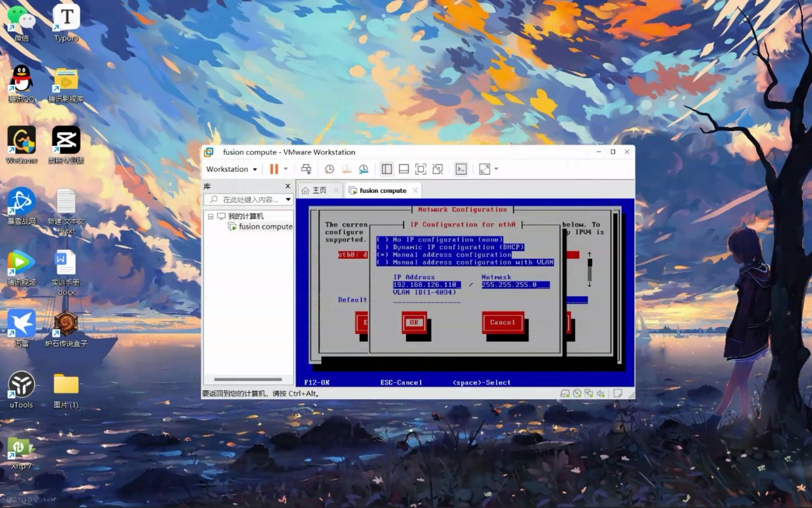Suspend the virtual machine via pause icon
The image size is (812, 508).
(x=274, y=169)
